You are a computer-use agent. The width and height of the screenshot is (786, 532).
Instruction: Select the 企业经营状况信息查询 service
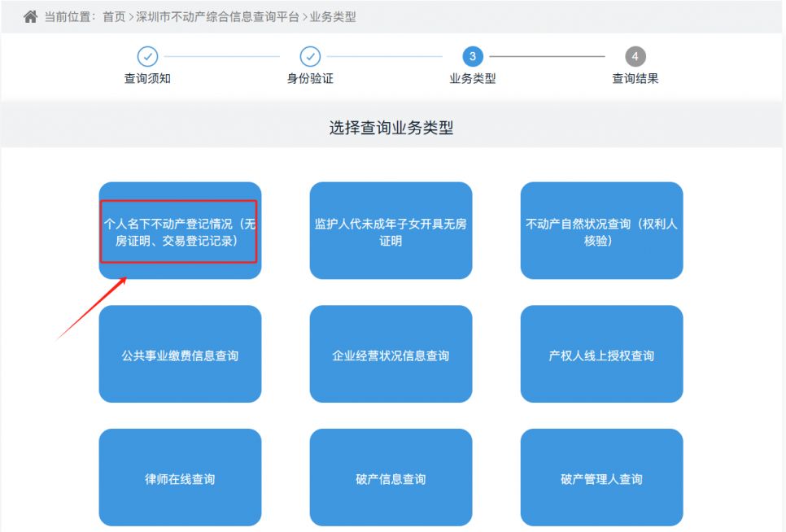pyautogui.click(x=391, y=354)
